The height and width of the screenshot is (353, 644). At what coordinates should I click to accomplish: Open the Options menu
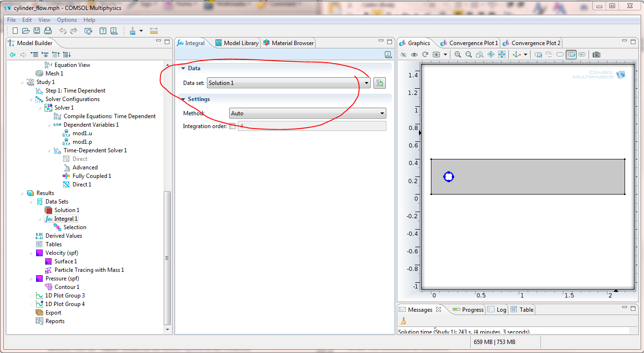point(67,20)
